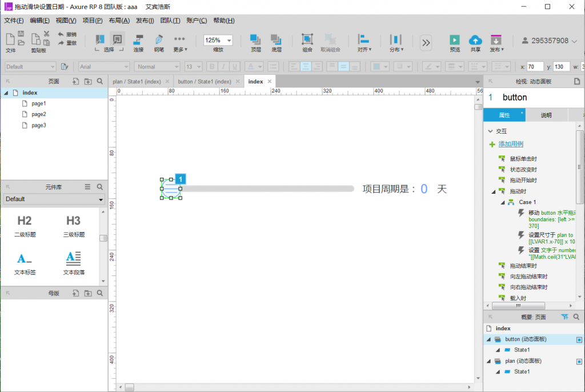
Task: Switch to the 属性 properties tab
Action: click(504, 115)
